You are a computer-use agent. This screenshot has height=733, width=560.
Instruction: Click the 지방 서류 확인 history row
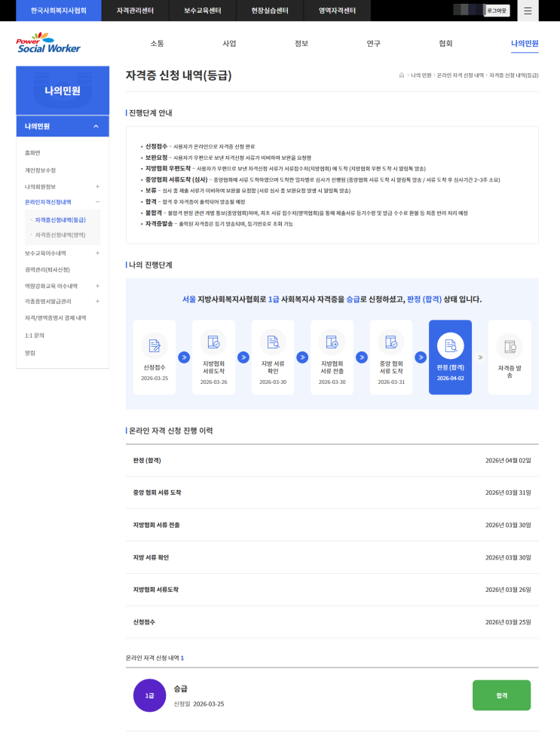332,557
